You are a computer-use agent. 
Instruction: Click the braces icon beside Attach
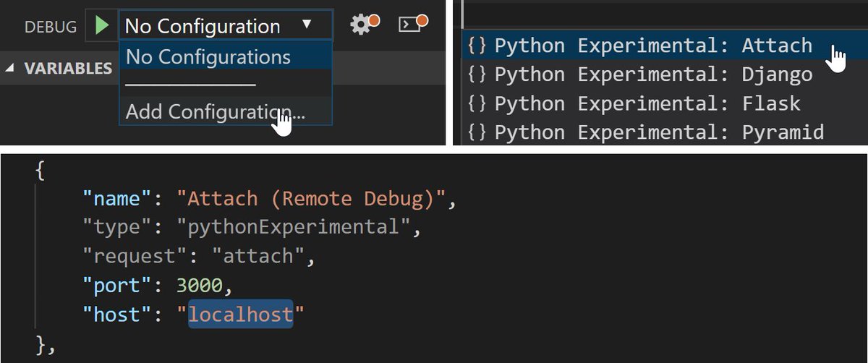click(x=477, y=46)
